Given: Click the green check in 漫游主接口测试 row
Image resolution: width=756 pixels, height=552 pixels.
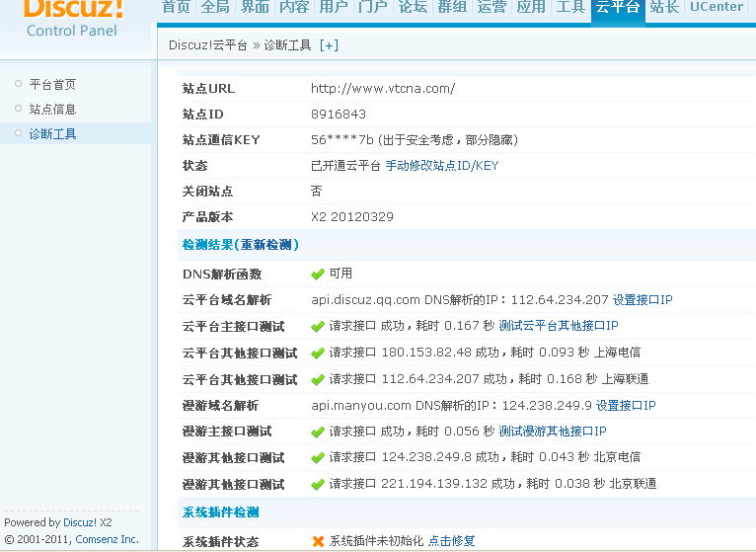Looking at the screenshot, I should pyautogui.click(x=318, y=432).
